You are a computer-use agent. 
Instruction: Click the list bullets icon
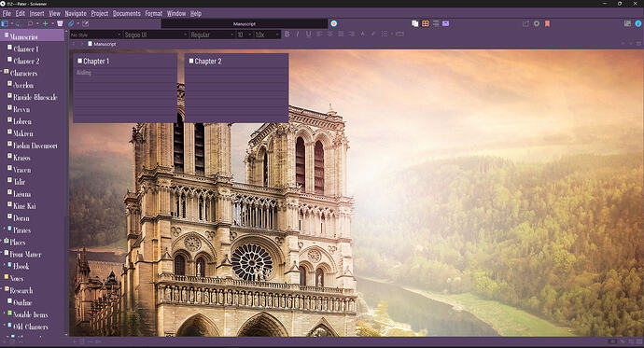tap(385, 35)
